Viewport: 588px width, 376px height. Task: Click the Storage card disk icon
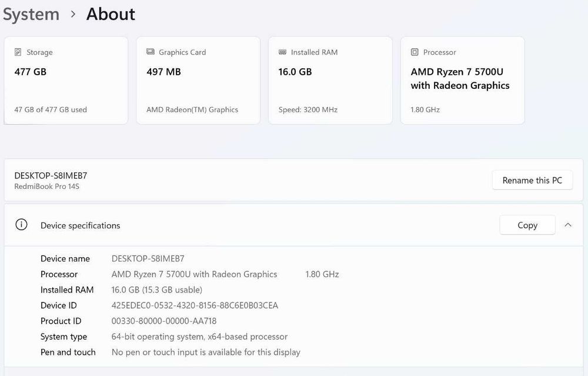18,52
